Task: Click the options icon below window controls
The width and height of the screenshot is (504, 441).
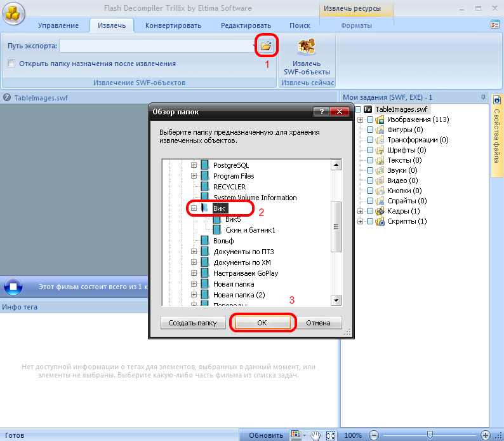Action: click(495, 24)
